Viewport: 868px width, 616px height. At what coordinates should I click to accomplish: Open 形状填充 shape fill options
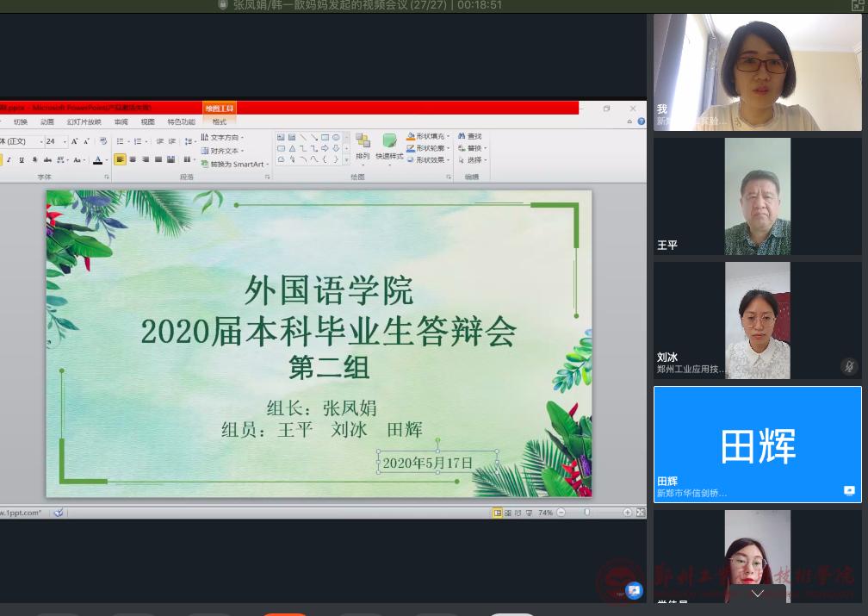click(x=428, y=136)
